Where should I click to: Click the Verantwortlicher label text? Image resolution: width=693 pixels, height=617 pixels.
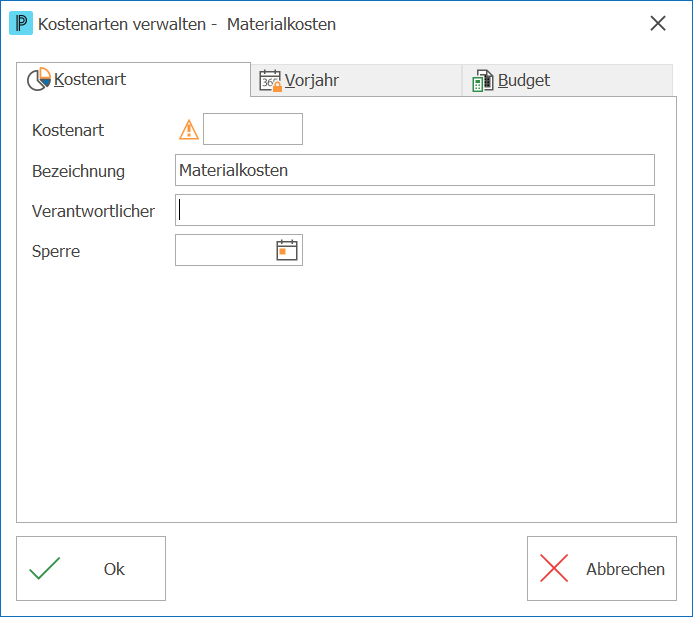pos(93,211)
